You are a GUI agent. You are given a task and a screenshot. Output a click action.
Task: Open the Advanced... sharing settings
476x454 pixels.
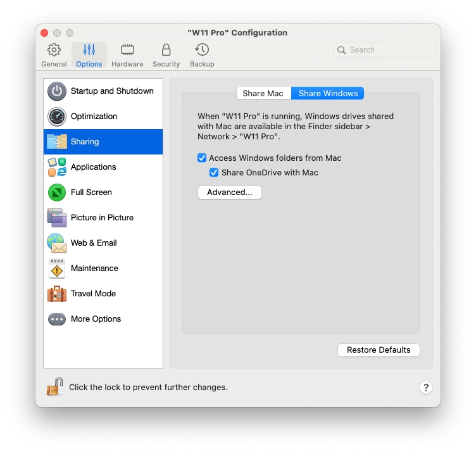(229, 192)
